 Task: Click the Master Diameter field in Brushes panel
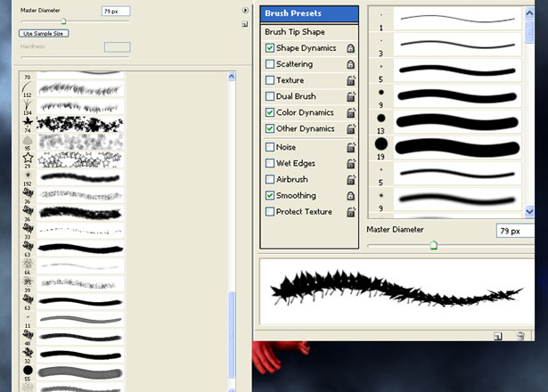pos(515,231)
